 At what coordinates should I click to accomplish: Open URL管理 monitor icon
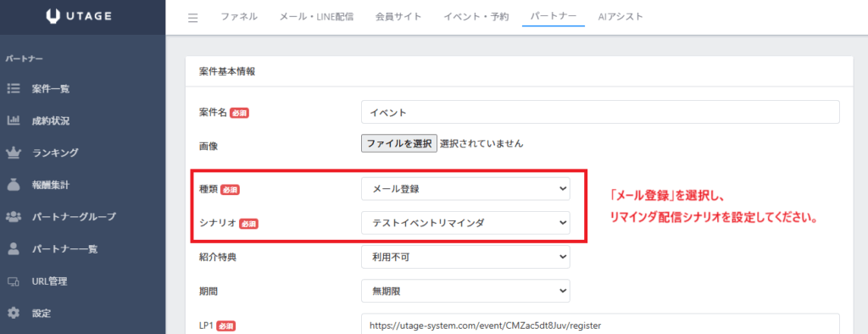[14, 281]
